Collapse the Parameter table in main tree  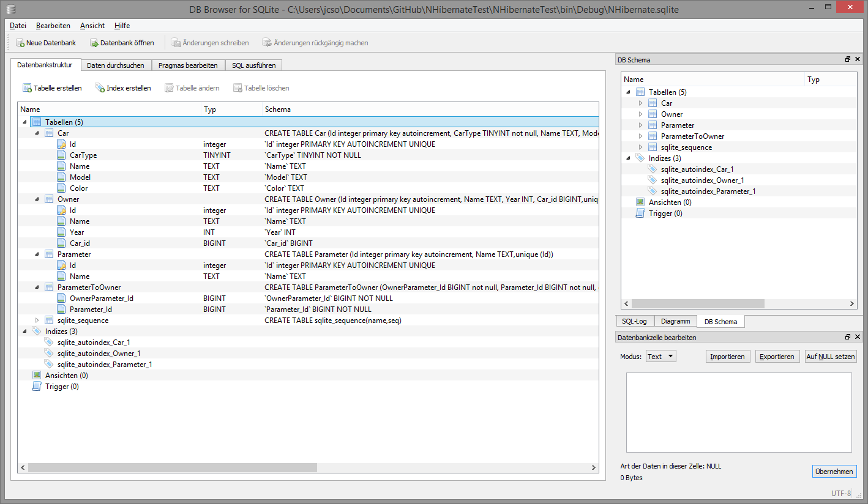pos(37,254)
